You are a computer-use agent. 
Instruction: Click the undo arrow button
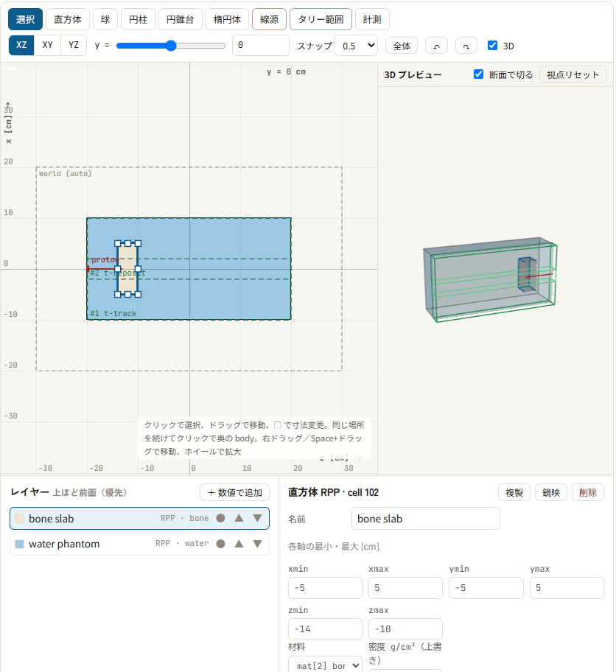tap(436, 46)
